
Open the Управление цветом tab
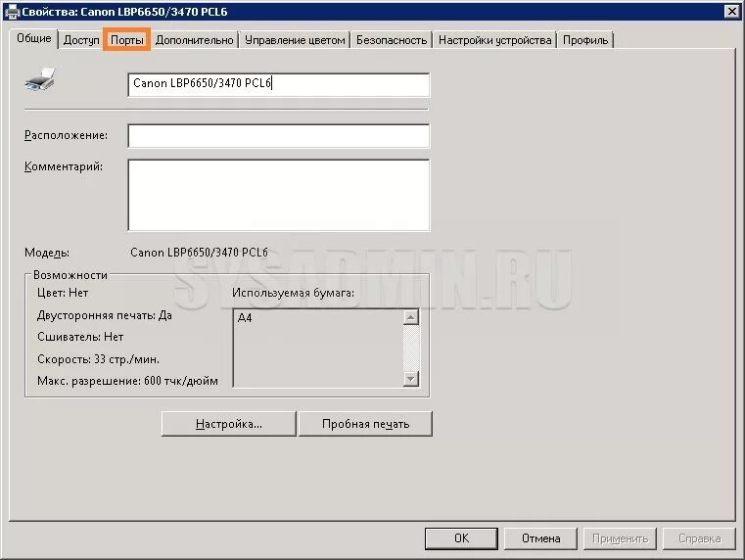point(295,40)
